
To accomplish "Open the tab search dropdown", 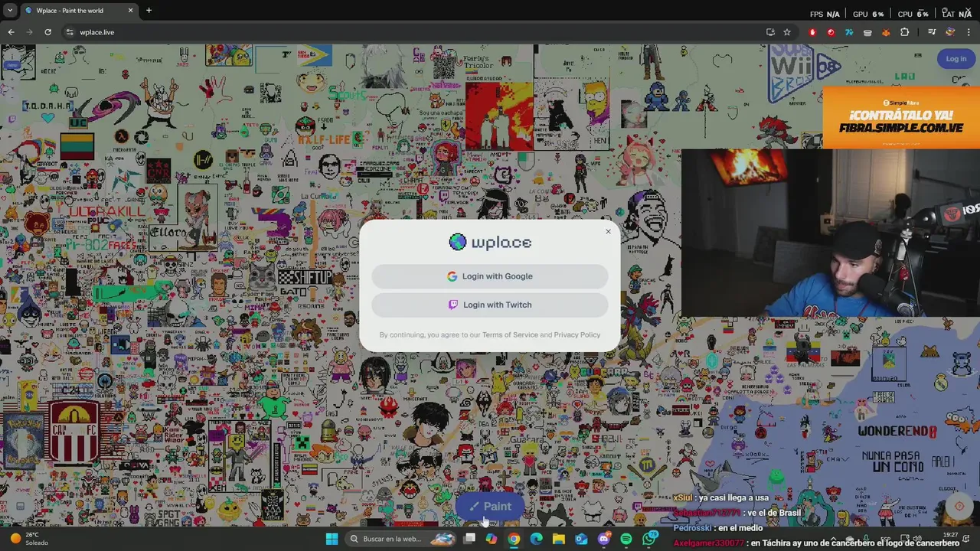I will click(x=11, y=11).
